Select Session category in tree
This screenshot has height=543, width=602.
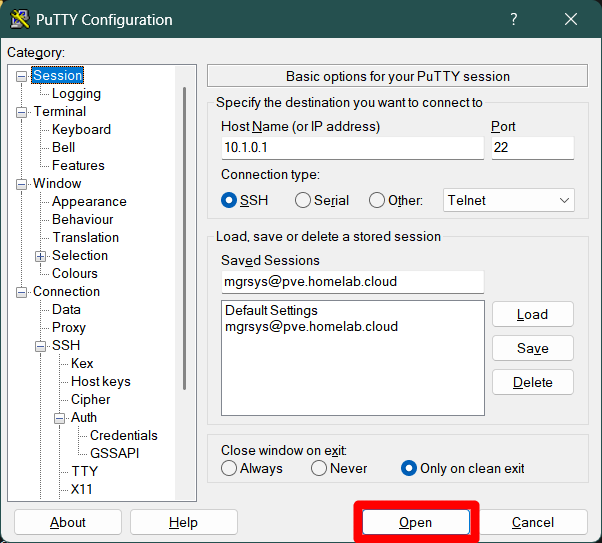pos(57,75)
